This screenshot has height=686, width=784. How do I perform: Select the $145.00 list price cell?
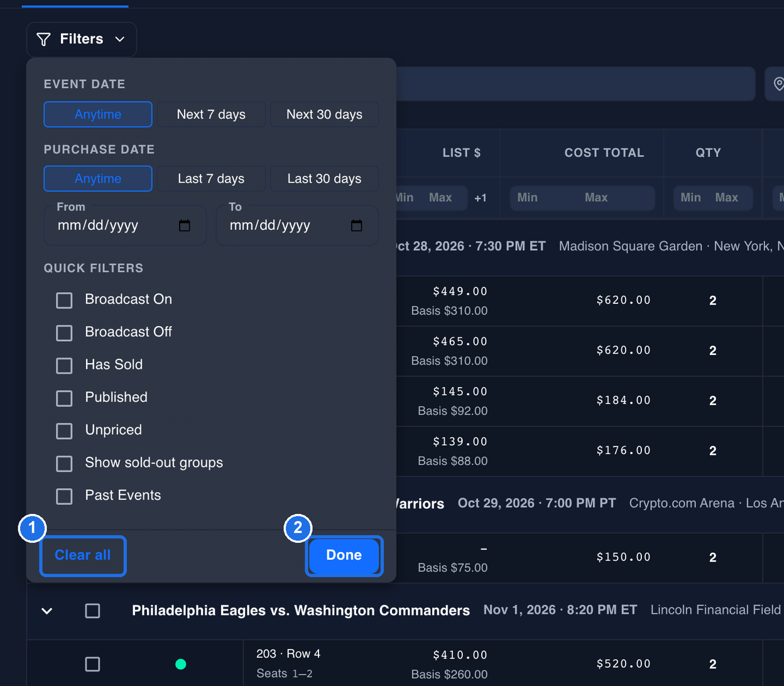point(460,392)
